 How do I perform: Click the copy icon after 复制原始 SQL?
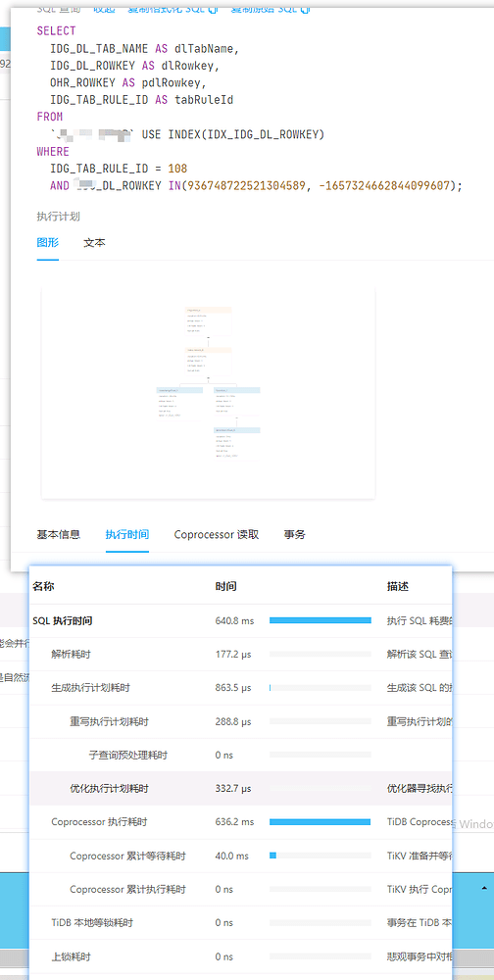[x=305, y=10]
